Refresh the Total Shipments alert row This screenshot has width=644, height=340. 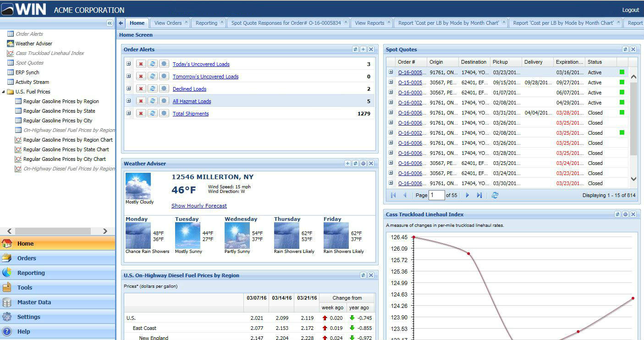point(153,114)
